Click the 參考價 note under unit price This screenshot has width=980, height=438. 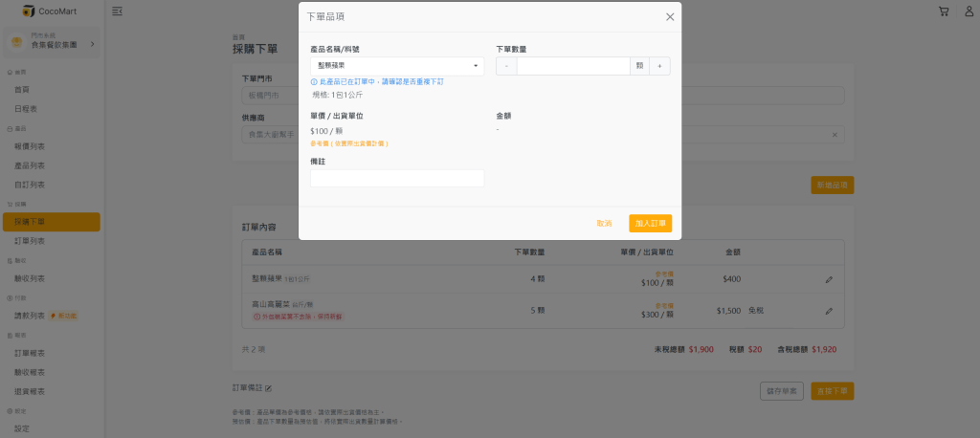click(x=349, y=143)
